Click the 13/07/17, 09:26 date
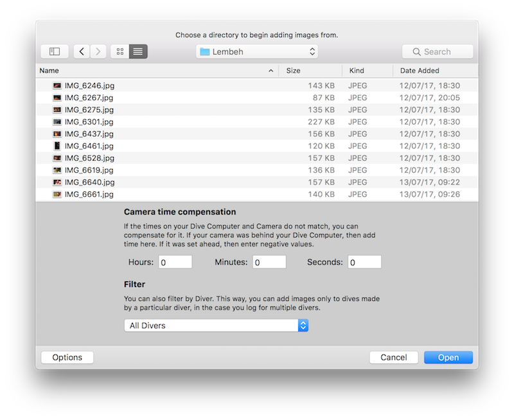 coord(429,195)
